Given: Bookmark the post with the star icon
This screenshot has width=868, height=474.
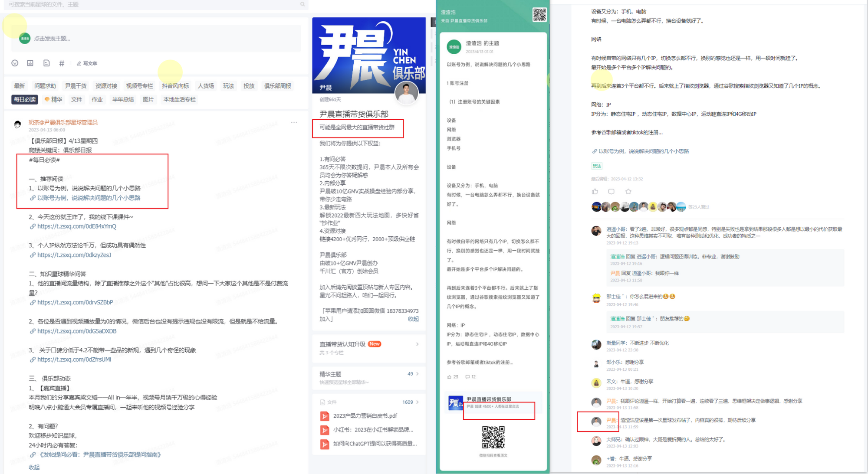Looking at the screenshot, I should 628,191.
